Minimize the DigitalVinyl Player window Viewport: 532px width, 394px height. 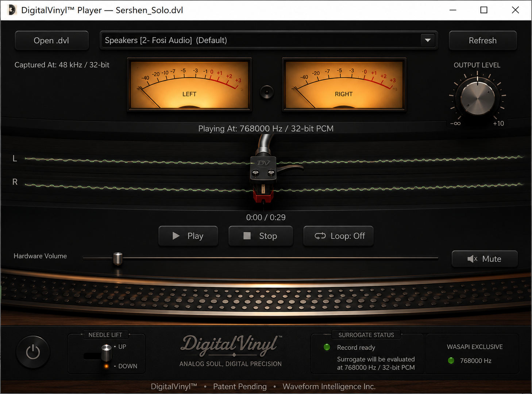[453, 10]
